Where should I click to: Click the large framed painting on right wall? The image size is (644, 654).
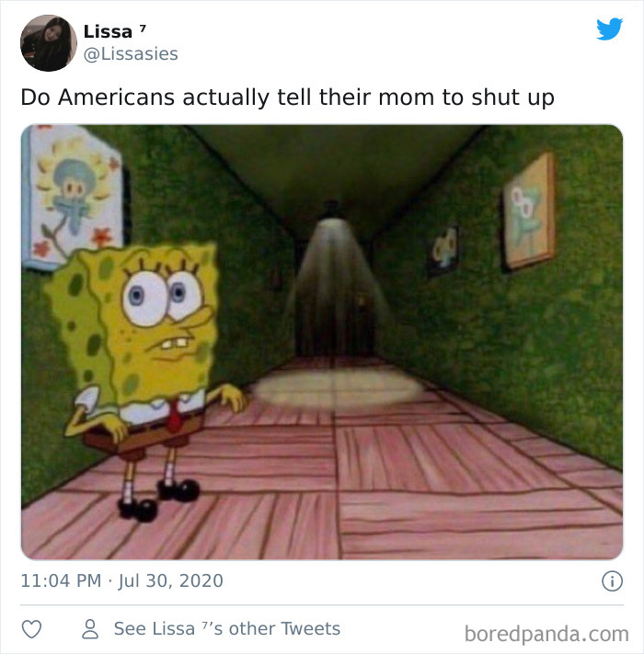point(529,211)
